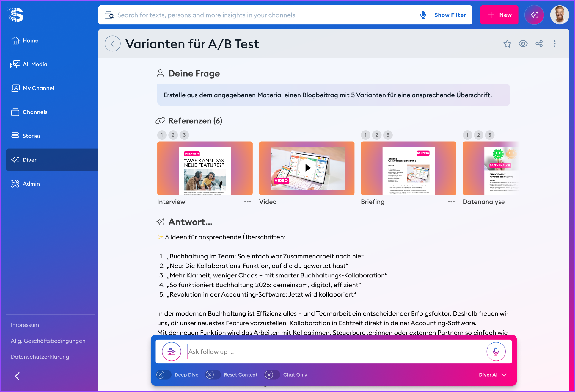575x392 pixels.
Task: Open the three-dot page menu
Action: click(x=555, y=44)
